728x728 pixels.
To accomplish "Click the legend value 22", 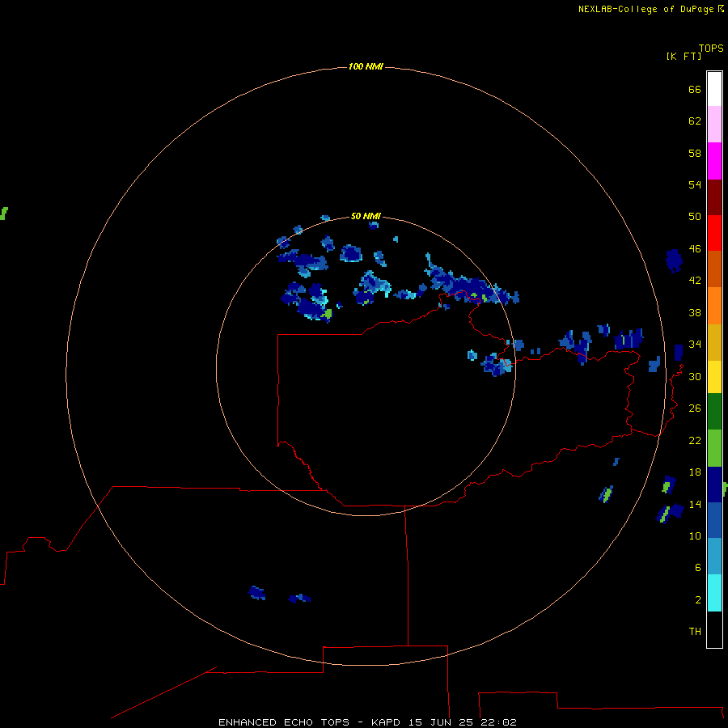I will pos(695,440).
